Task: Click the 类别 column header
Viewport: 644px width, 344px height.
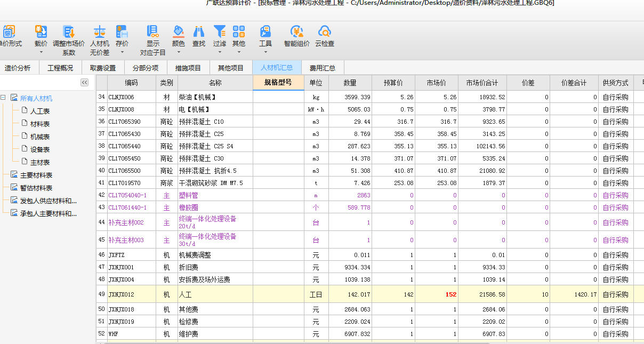Action: [166, 83]
